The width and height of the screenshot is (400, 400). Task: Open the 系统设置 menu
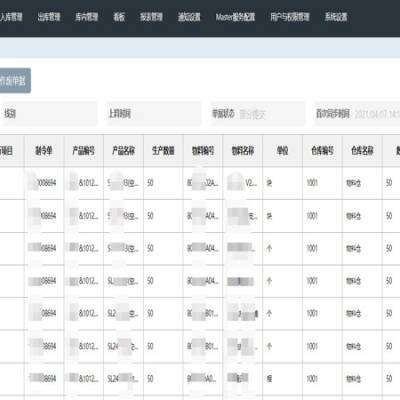click(x=336, y=17)
